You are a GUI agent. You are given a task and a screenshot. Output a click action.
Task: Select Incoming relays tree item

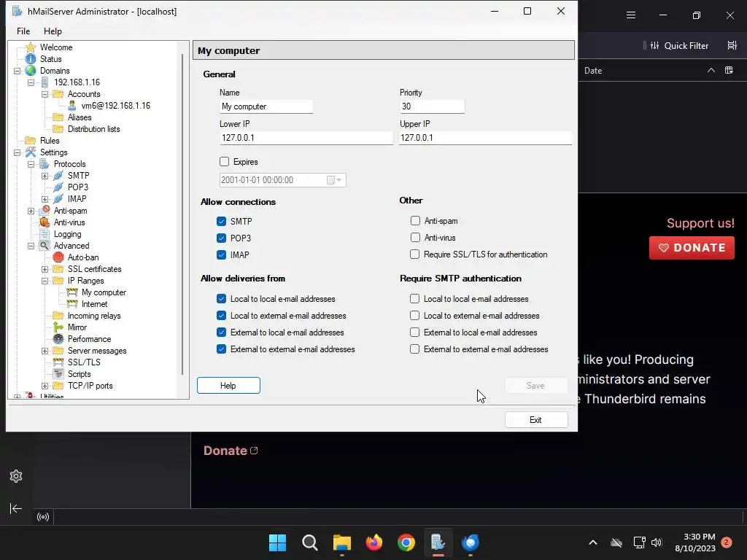pos(94,316)
